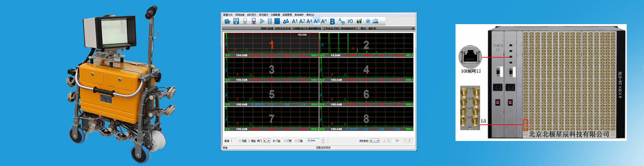
Task: Click the colored bar chart icon
Action: click(359, 21)
